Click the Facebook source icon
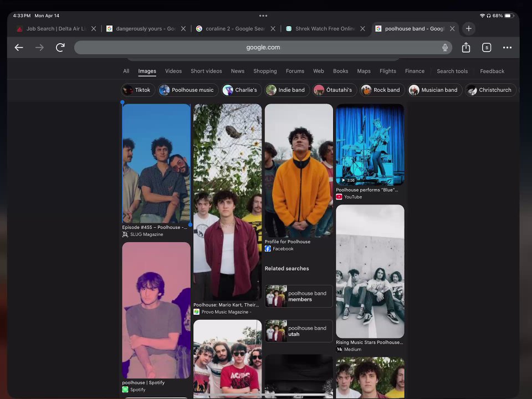The height and width of the screenshot is (399, 532). [268, 249]
